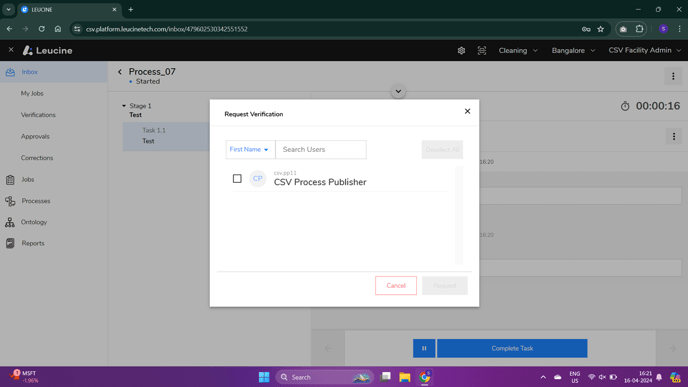Open the tab search dropdown

(8, 9)
